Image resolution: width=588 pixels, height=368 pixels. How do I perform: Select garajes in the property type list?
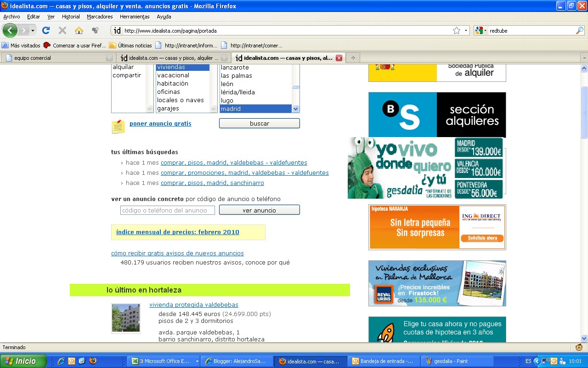pyautogui.click(x=168, y=109)
